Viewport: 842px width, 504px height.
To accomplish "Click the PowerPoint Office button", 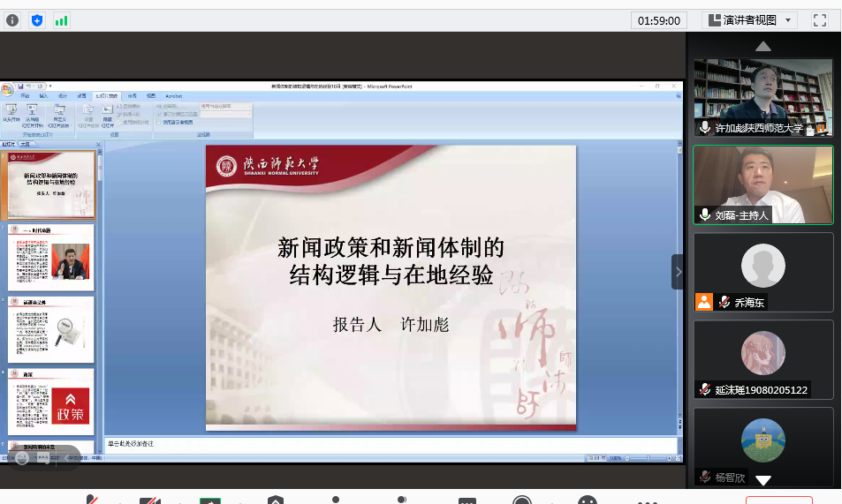I will (x=7, y=88).
